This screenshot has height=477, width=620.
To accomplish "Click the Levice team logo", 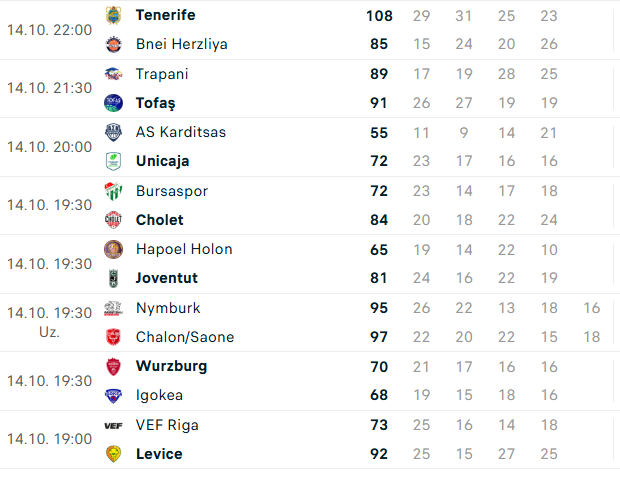I will (114, 454).
